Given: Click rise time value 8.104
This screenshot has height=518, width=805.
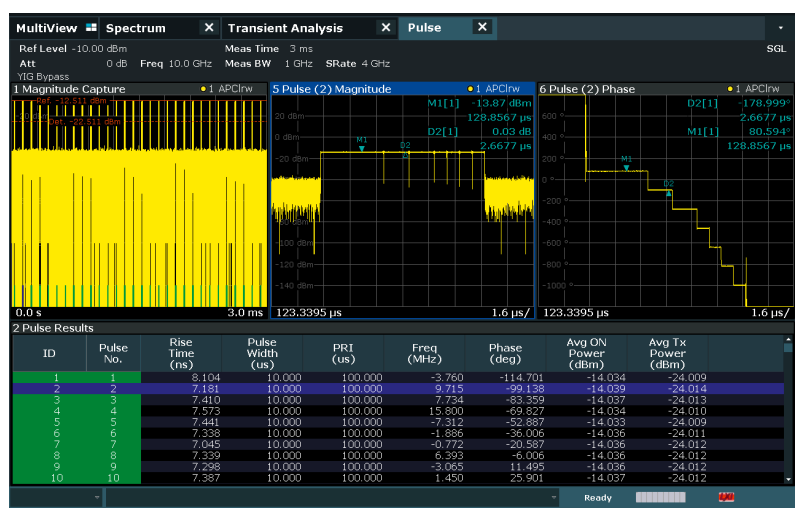Looking at the screenshot, I should point(205,377).
